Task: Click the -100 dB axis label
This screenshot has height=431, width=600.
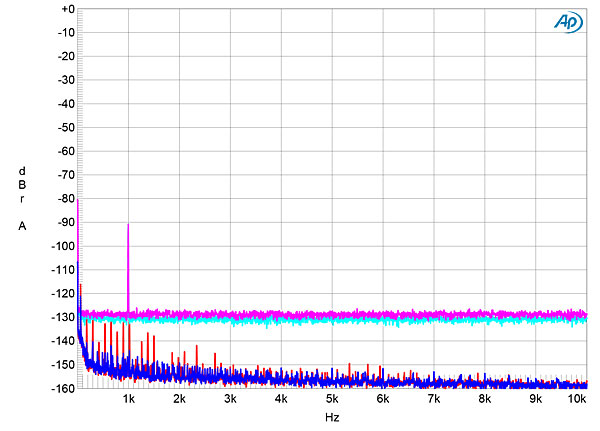Action: 63,246
